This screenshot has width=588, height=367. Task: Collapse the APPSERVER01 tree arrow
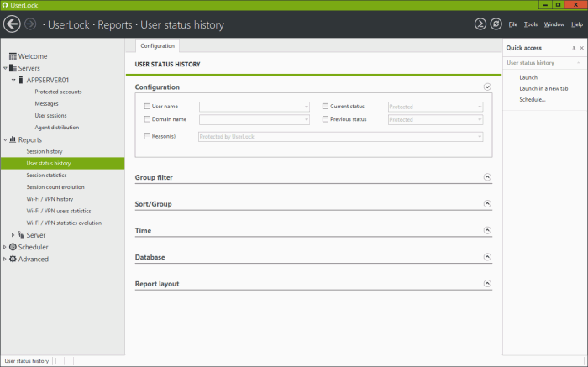coord(13,81)
